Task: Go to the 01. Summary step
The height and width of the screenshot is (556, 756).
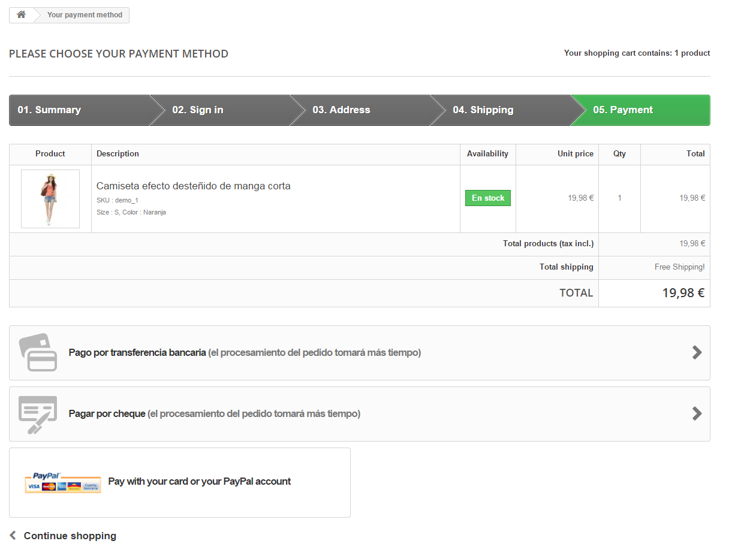Action: pos(49,110)
